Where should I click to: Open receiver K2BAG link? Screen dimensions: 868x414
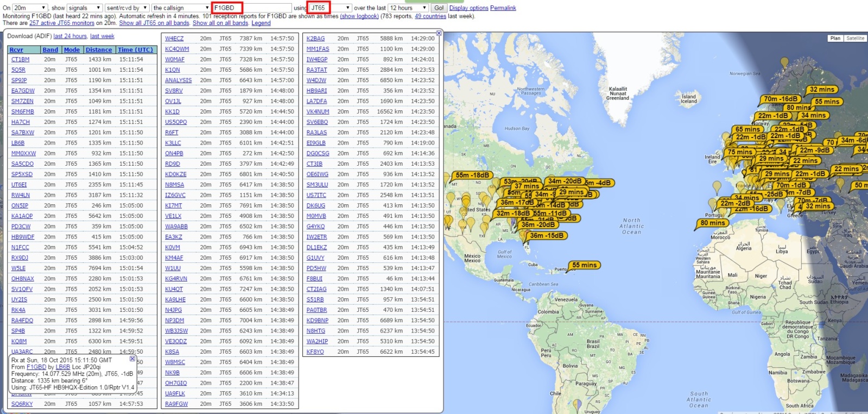[x=315, y=39]
